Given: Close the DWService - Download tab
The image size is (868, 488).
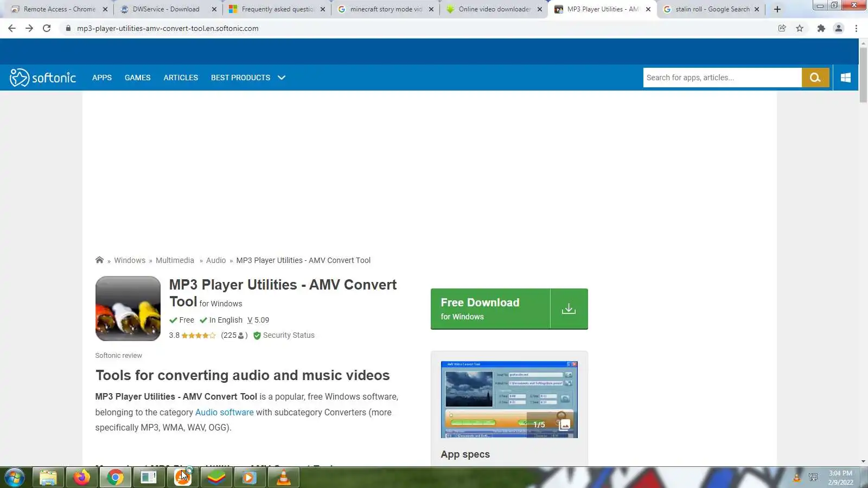Looking at the screenshot, I should (x=214, y=9).
